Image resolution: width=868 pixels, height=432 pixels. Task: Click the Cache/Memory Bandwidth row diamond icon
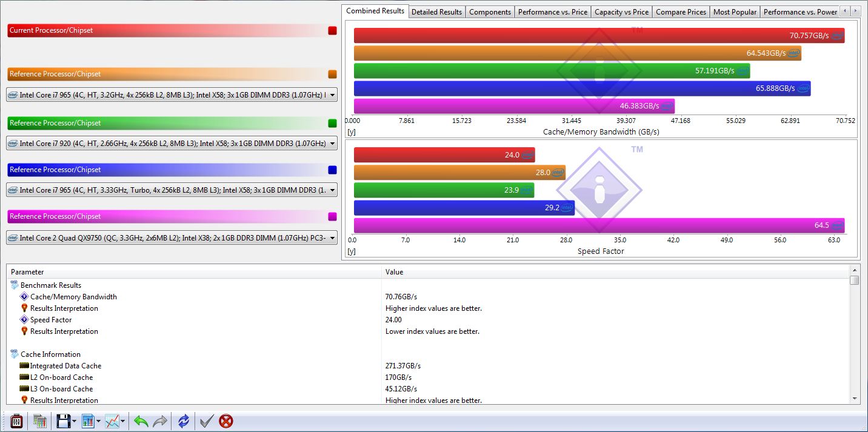24,297
